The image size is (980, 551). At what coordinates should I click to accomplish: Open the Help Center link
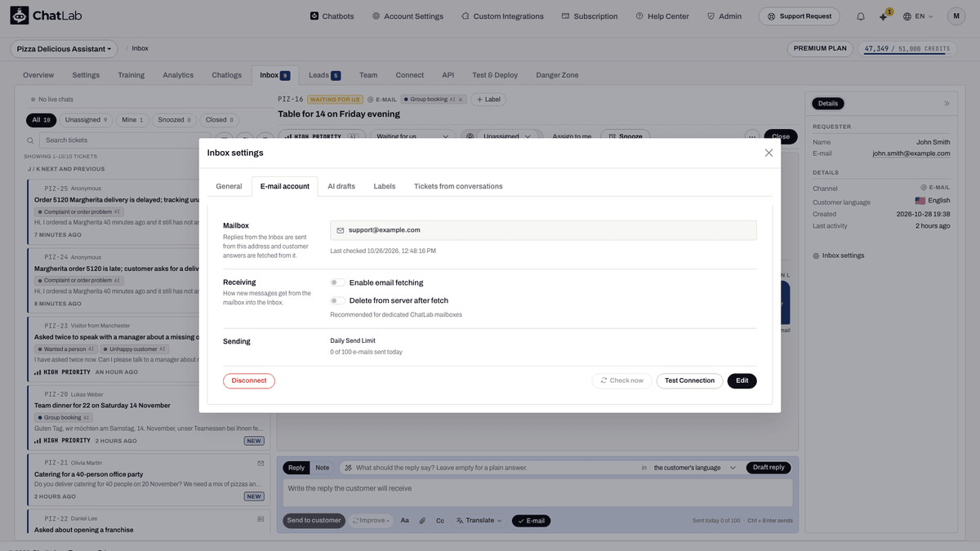[662, 16]
